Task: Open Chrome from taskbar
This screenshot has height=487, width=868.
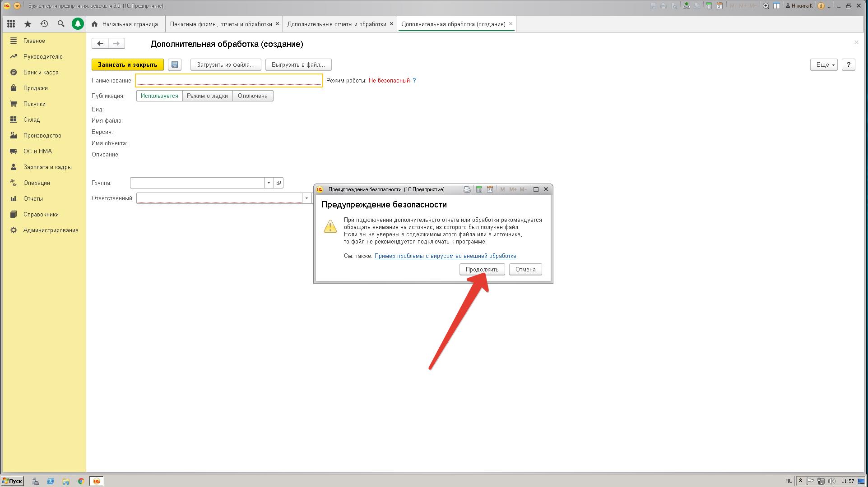Action: 81,481
